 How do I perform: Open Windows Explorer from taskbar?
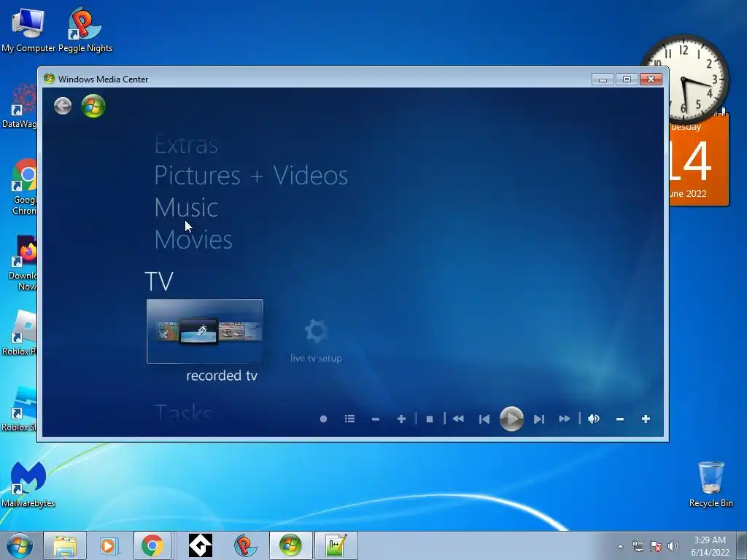[x=65, y=545]
